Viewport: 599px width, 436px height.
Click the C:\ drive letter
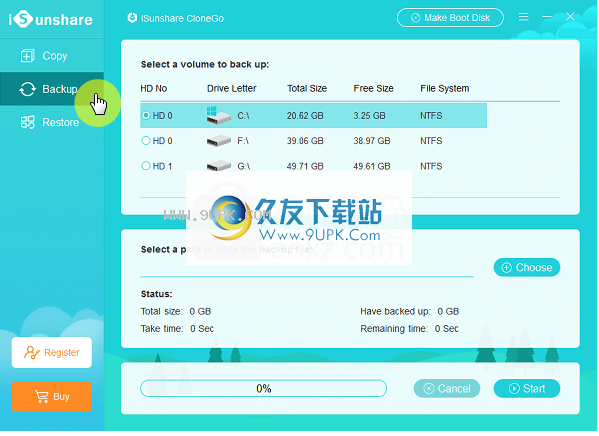tap(243, 115)
